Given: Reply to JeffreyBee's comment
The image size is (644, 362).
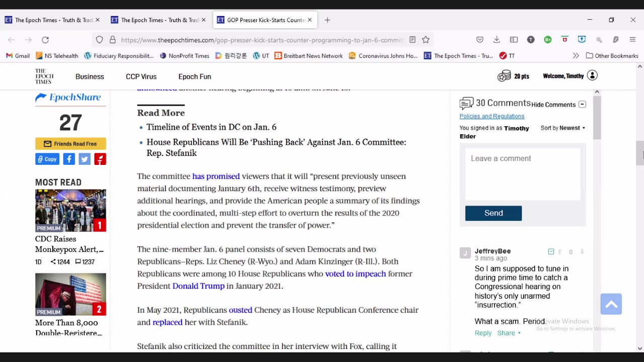Looking at the screenshot, I should click(483, 333).
